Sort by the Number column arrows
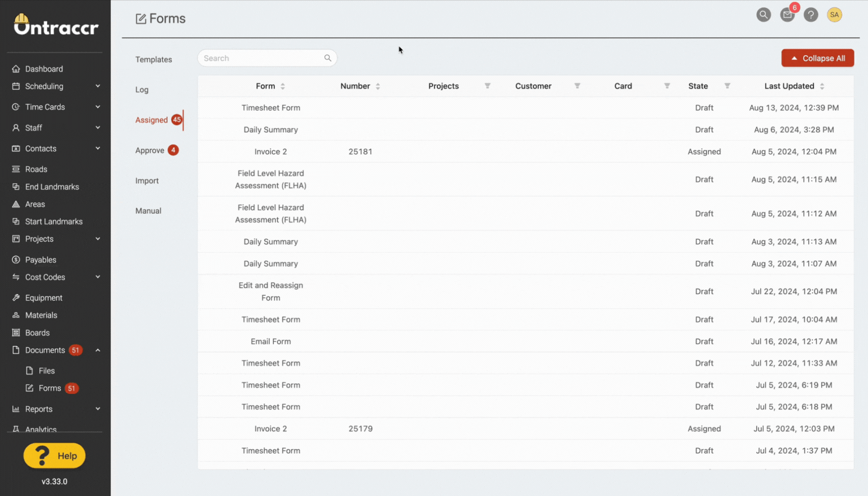This screenshot has height=496, width=868. coord(378,86)
